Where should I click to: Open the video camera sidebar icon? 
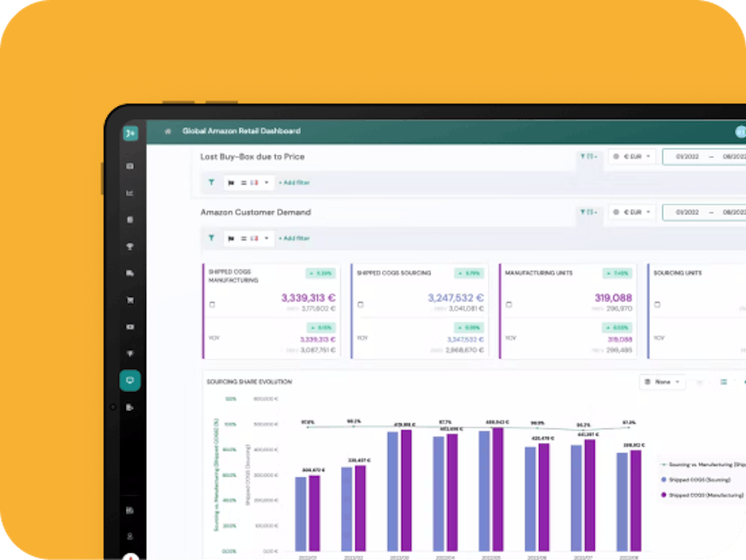pyautogui.click(x=130, y=327)
